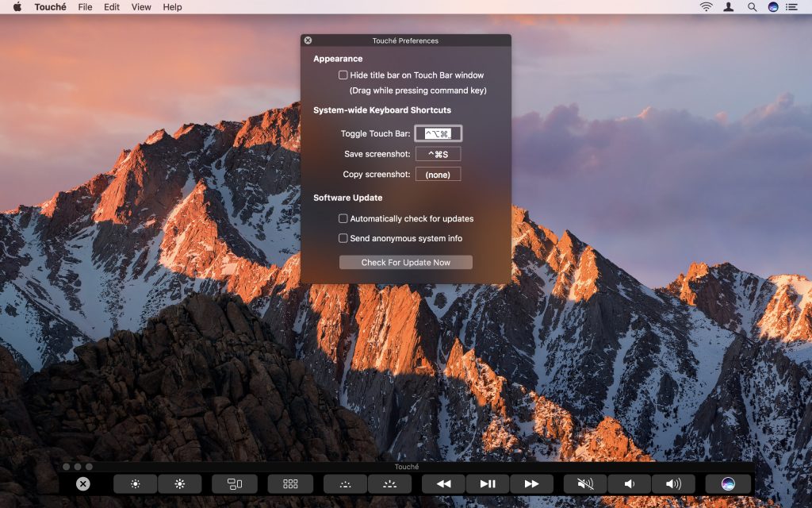Click the System-wide Keyboard Shortcuts heading
Screen dimensions: 812x508
382,110
